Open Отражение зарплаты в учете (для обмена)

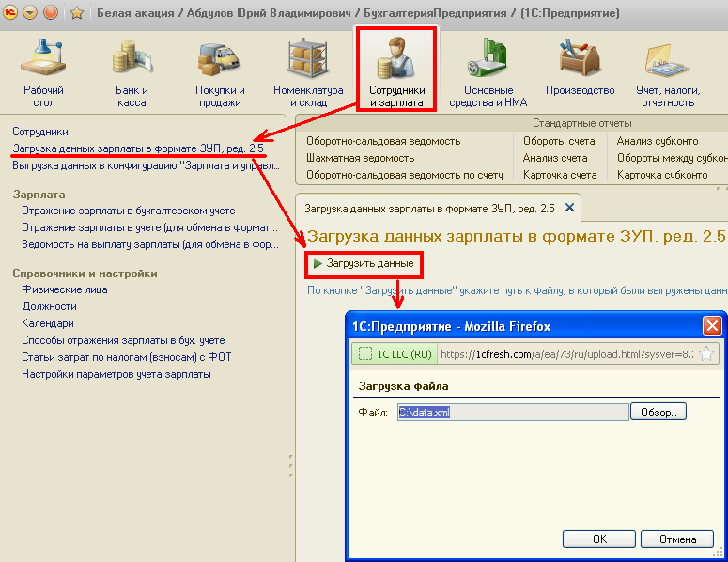tap(149, 227)
